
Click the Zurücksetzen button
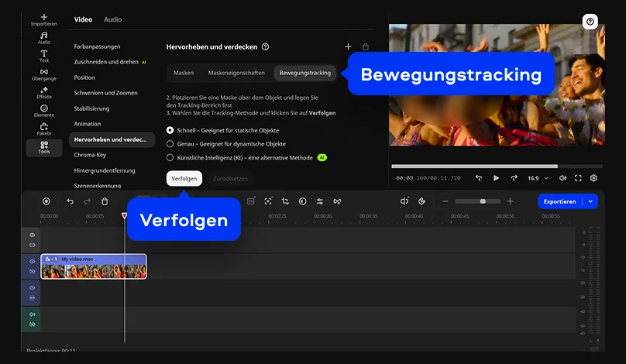click(x=230, y=178)
